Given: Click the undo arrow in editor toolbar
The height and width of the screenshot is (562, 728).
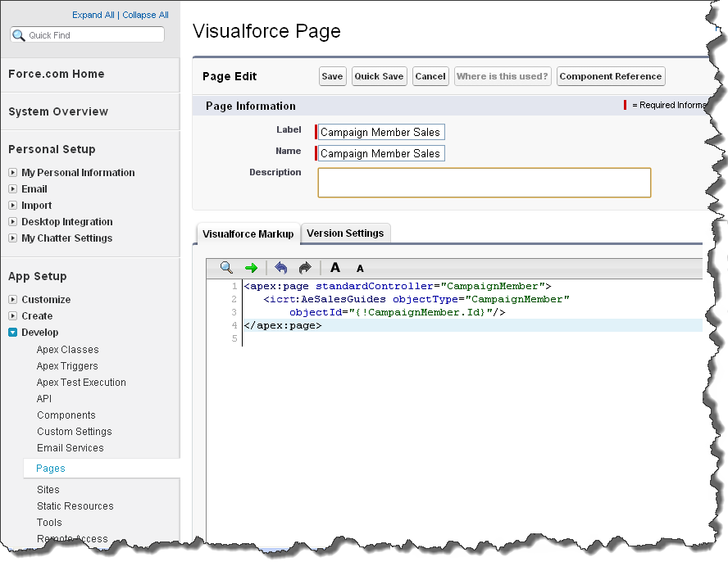Looking at the screenshot, I should [x=281, y=268].
